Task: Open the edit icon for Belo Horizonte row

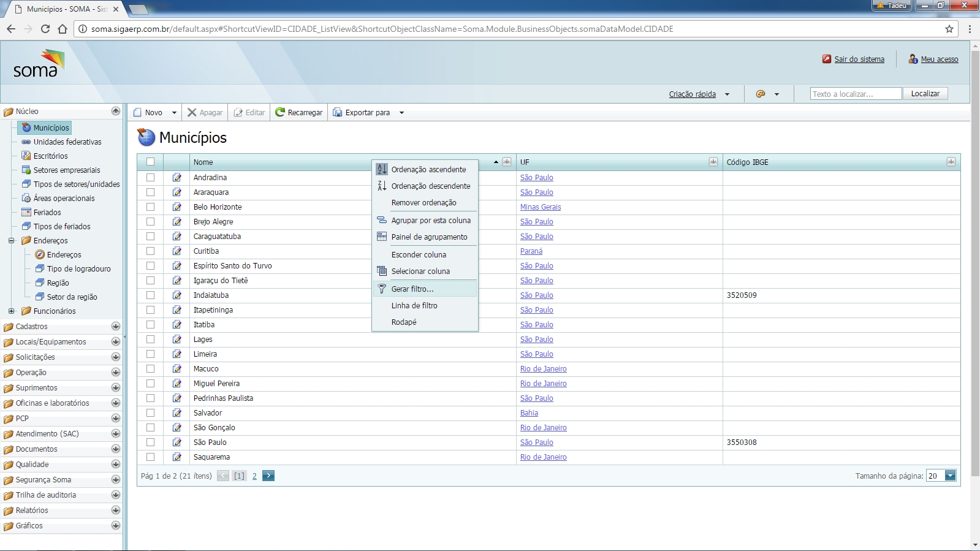Action: pos(177,207)
